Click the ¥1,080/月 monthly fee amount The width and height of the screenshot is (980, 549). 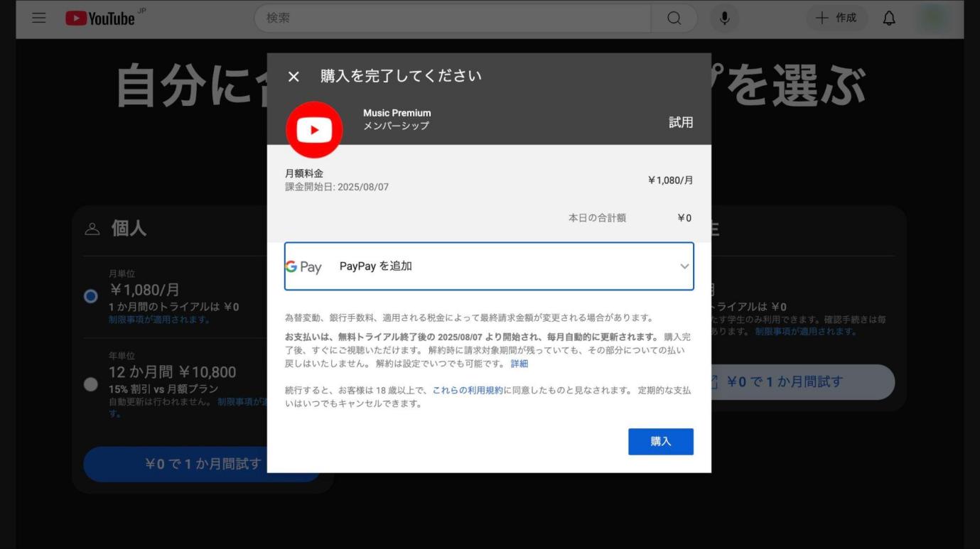point(670,180)
